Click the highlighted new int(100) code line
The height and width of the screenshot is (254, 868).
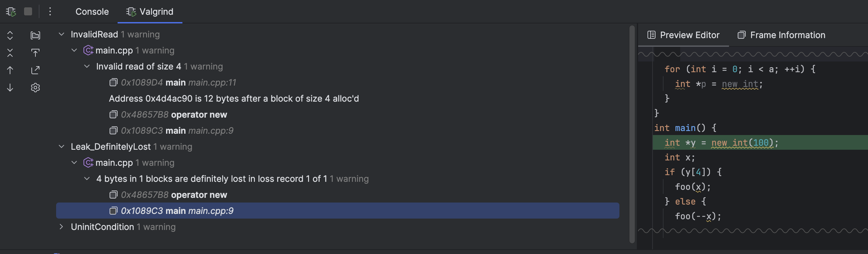coord(721,142)
